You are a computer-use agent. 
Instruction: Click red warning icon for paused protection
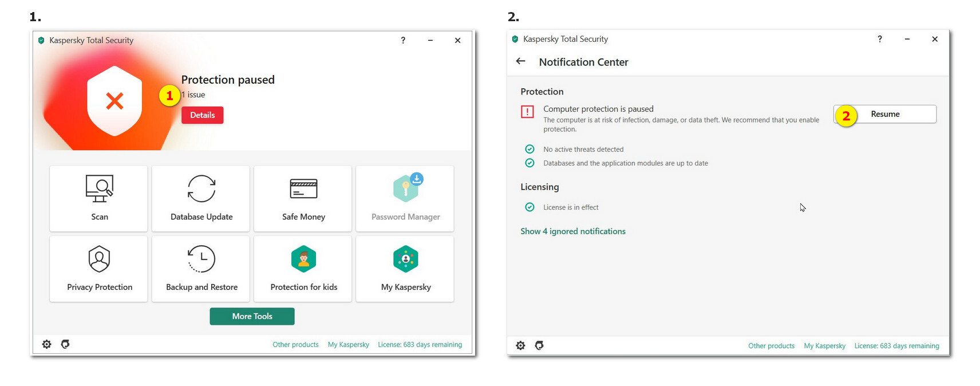click(527, 112)
